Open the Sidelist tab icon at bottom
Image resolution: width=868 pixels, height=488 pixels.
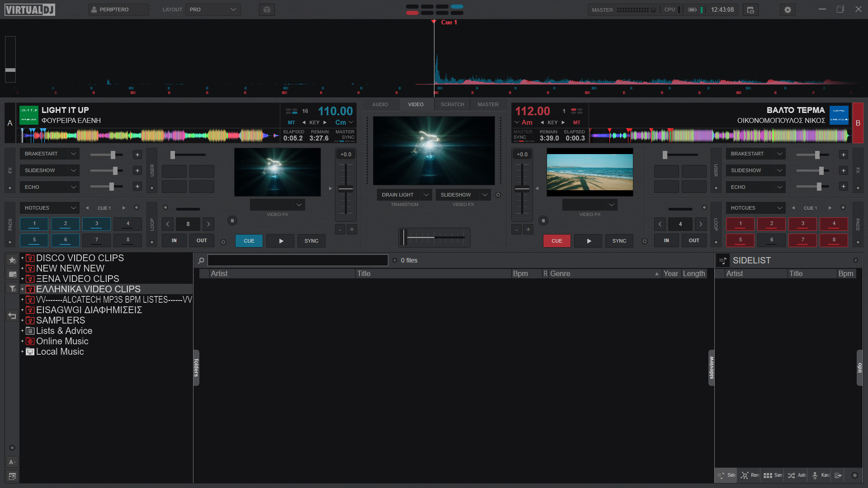click(x=726, y=475)
